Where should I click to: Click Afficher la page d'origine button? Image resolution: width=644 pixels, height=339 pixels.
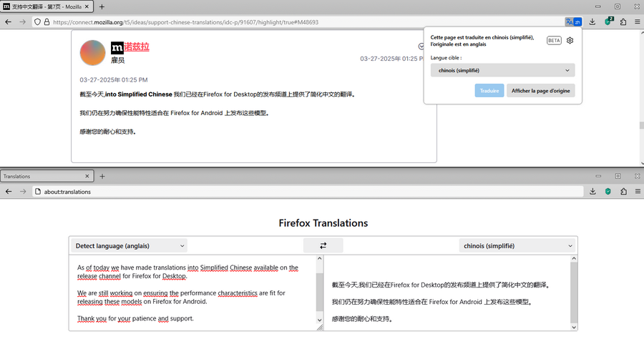coord(540,91)
